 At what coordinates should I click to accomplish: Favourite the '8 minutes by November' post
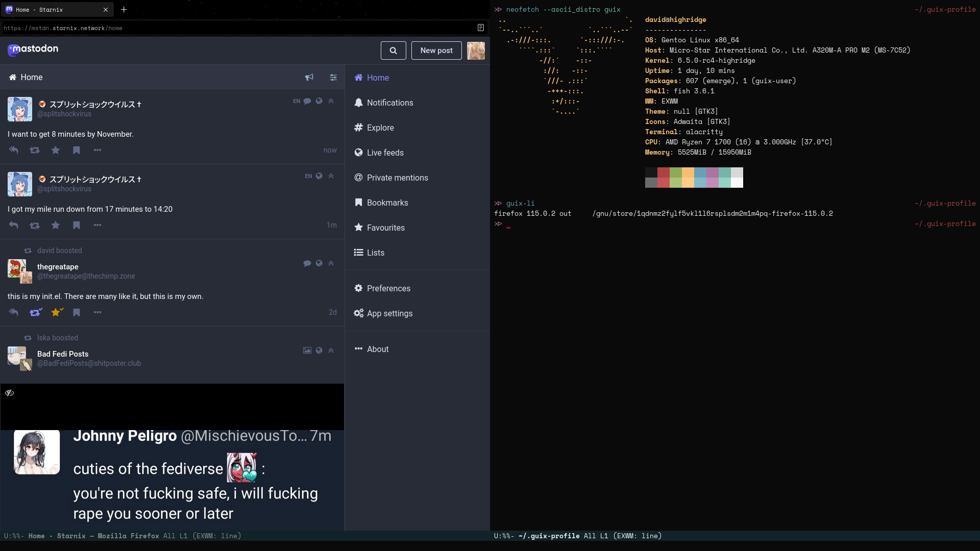pyautogui.click(x=56, y=150)
